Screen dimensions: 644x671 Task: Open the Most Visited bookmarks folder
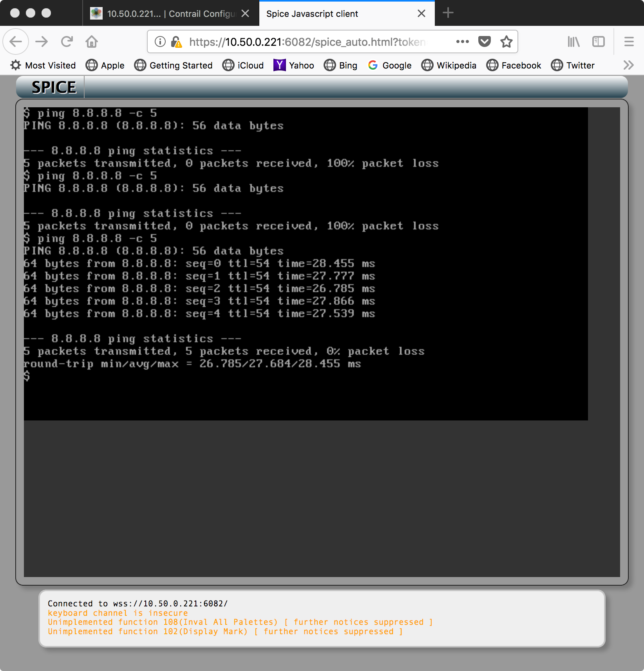(x=43, y=65)
